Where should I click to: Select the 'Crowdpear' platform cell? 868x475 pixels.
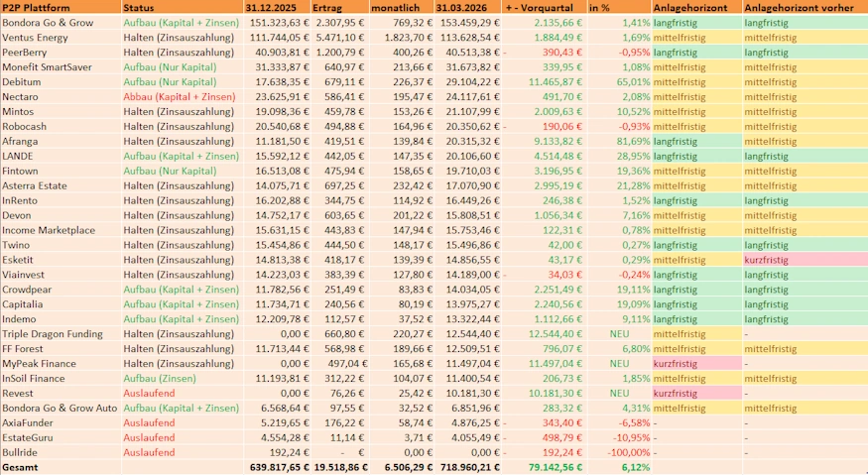(x=61, y=290)
